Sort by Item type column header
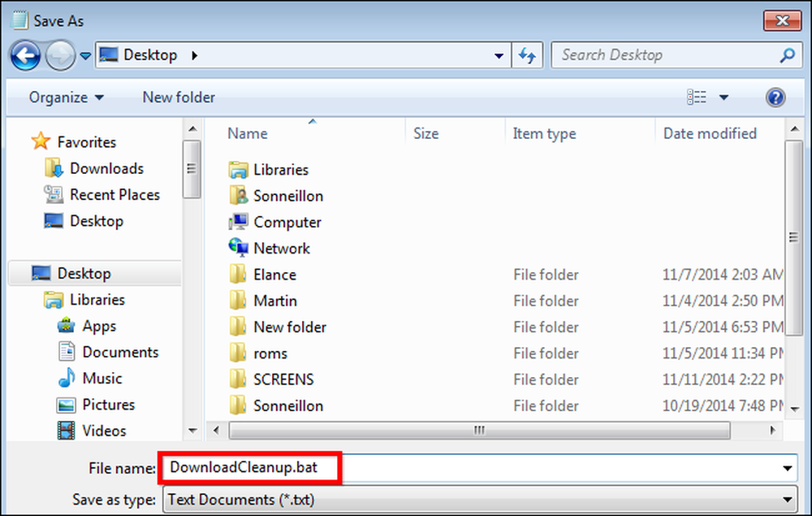 (544, 133)
